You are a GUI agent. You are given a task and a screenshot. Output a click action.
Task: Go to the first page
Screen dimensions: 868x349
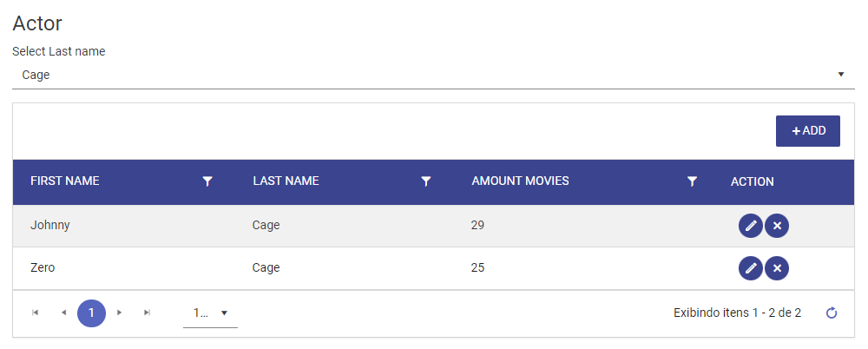(36, 313)
